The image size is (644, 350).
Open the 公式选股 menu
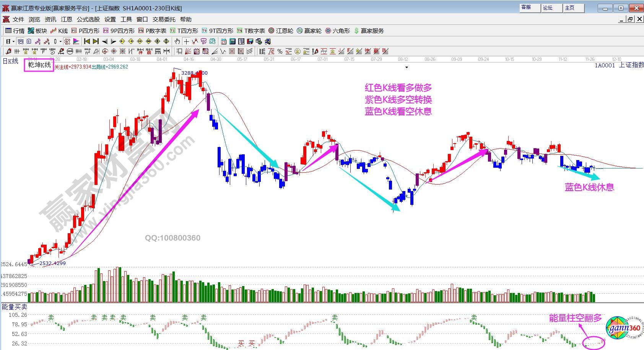88,20
